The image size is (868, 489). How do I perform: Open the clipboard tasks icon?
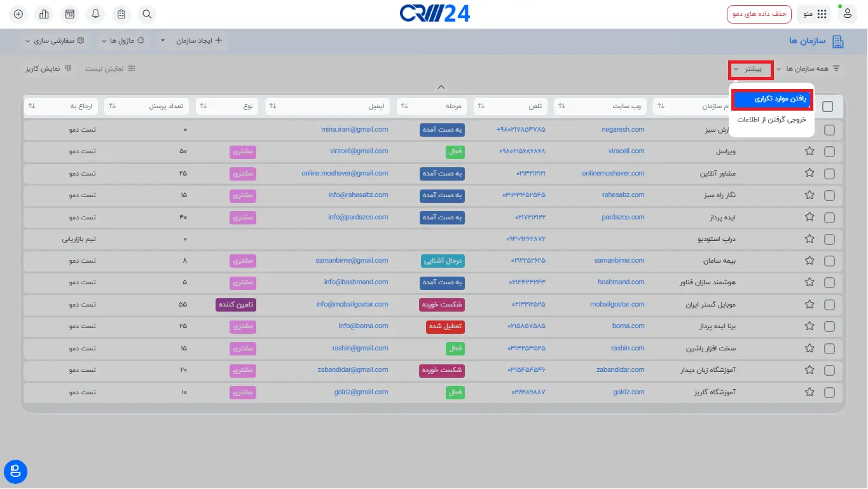point(121,14)
